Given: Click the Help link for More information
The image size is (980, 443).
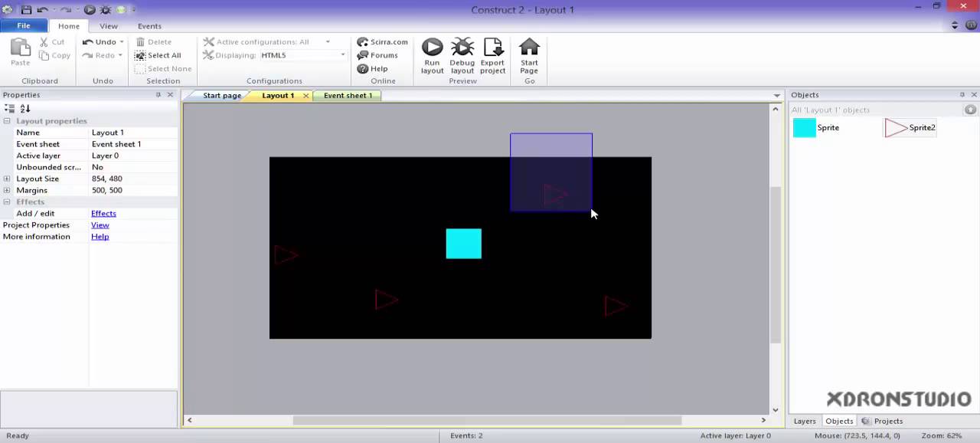Looking at the screenshot, I should 100,236.
